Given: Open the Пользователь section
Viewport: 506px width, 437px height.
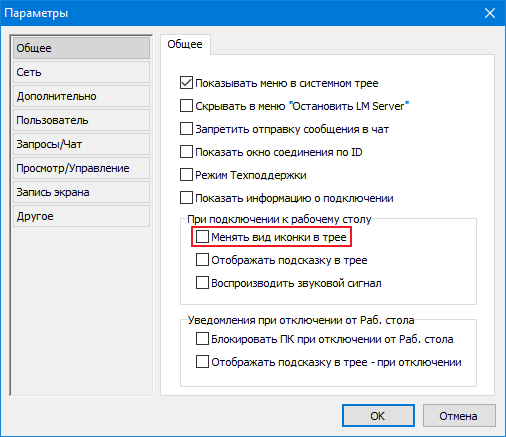Looking at the screenshot, I should pos(81,120).
